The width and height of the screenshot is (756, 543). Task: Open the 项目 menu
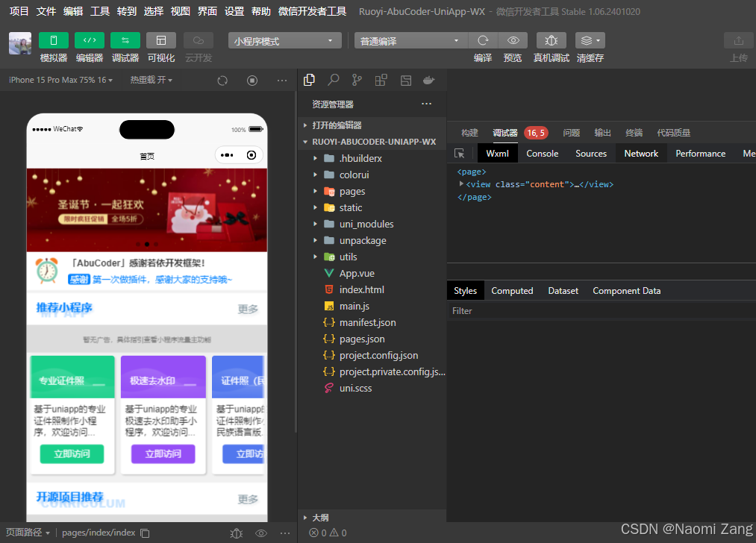(19, 11)
